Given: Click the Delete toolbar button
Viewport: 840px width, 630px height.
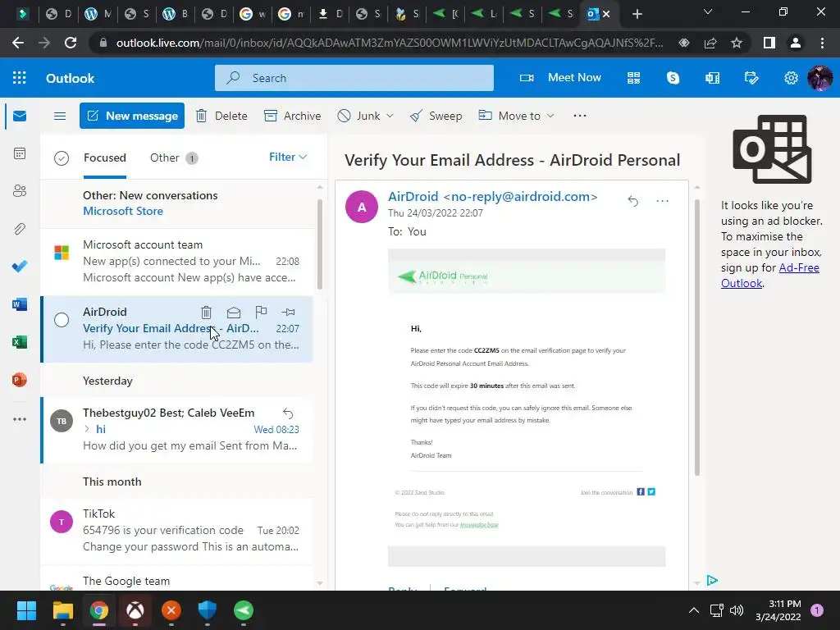Looking at the screenshot, I should [221, 116].
